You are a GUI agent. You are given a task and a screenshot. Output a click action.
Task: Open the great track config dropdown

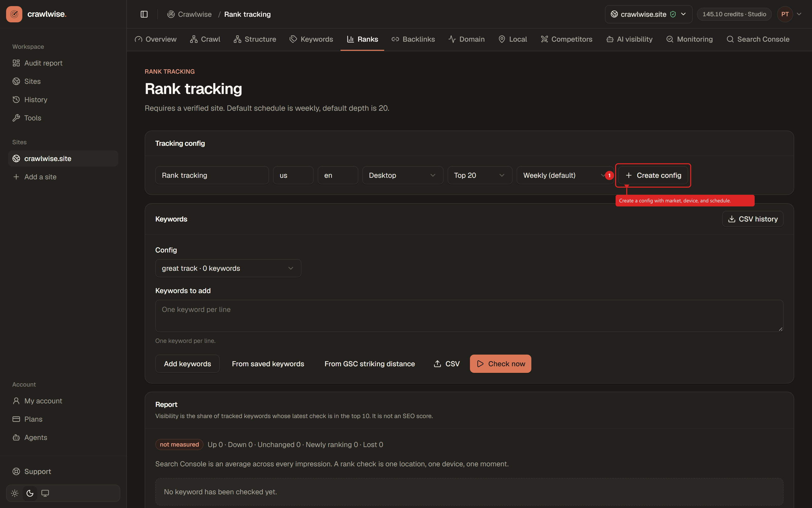pyautogui.click(x=228, y=268)
